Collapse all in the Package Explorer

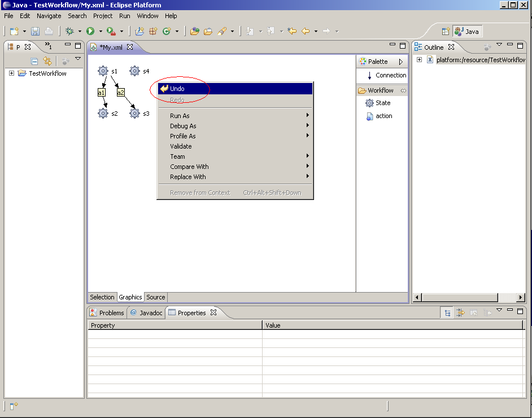(34, 61)
